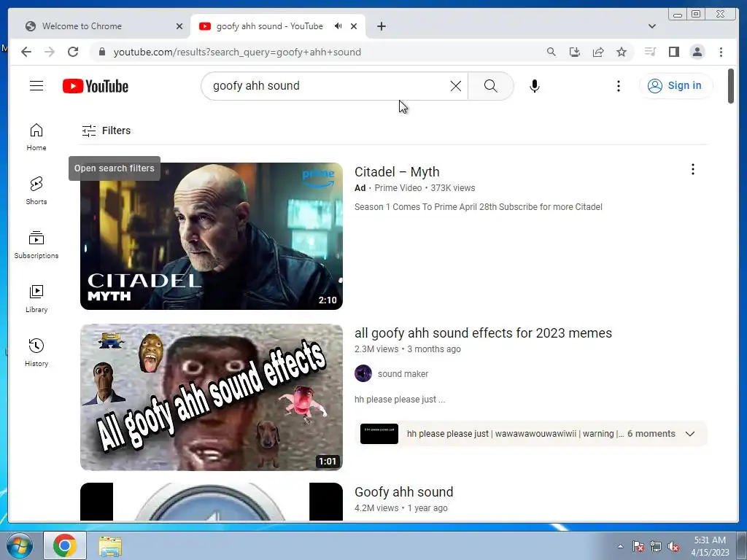Open Shorts from the sidebar
This screenshot has height=560, width=747.
click(x=36, y=190)
